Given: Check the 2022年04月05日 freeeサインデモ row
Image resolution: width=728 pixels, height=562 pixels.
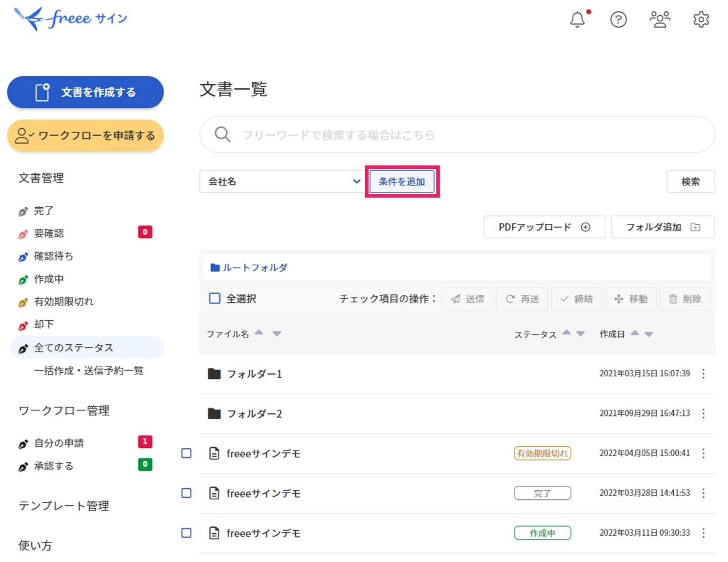Looking at the screenshot, I should (x=186, y=453).
